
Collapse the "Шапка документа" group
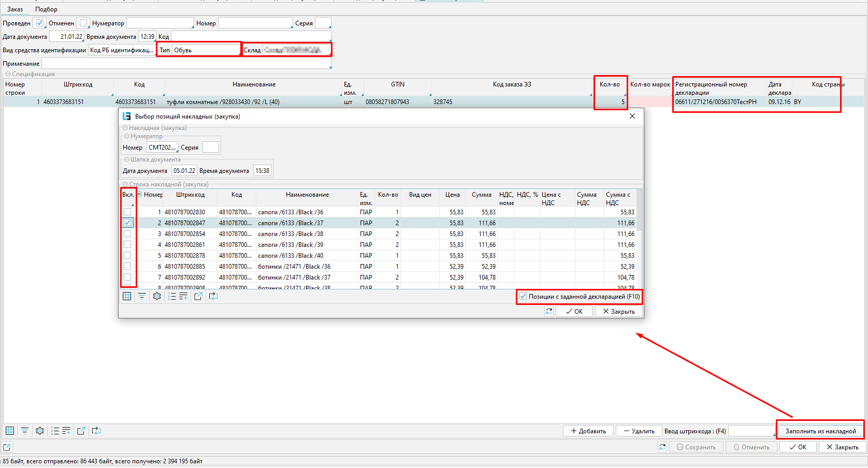(126, 159)
